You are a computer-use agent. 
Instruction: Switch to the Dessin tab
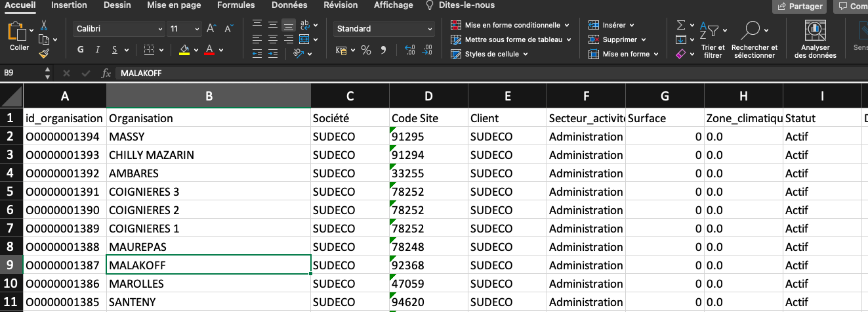pyautogui.click(x=117, y=5)
